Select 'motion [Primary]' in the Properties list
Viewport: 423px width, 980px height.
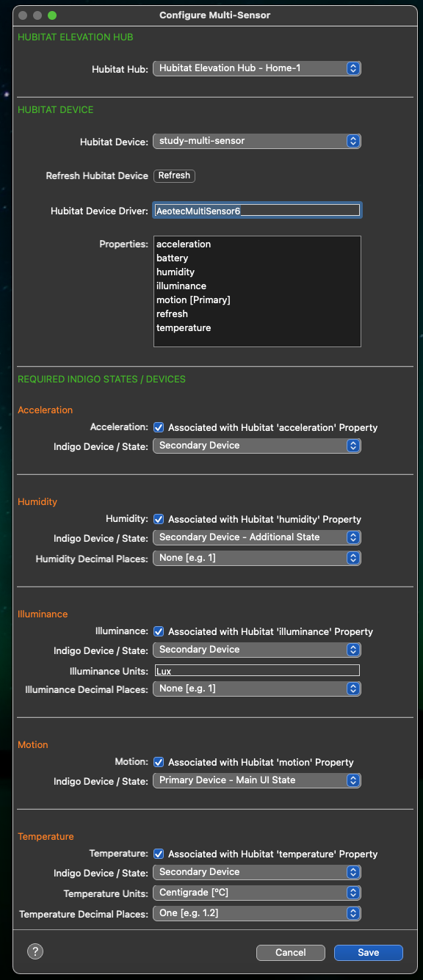(x=193, y=300)
